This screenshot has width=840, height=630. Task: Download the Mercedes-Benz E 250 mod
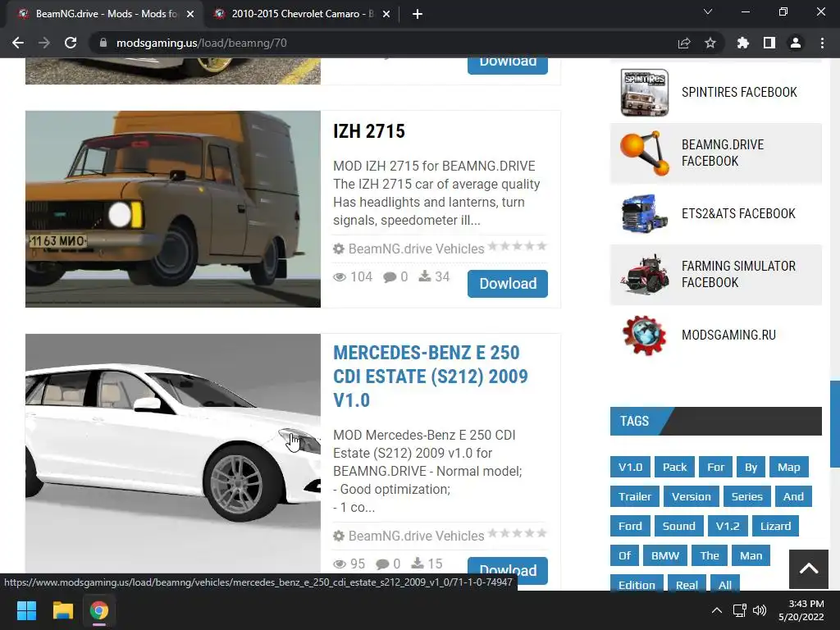(507, 571)
